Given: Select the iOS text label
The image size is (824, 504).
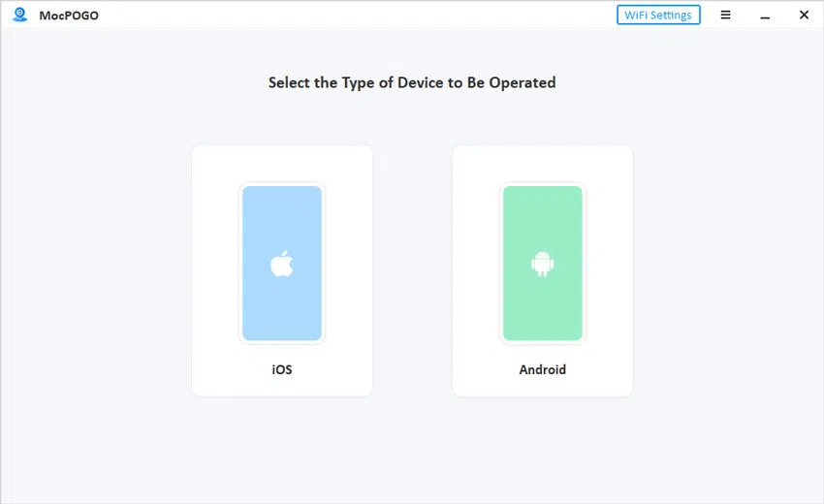Looking at the screenshot, I should (x=282, y=369).
